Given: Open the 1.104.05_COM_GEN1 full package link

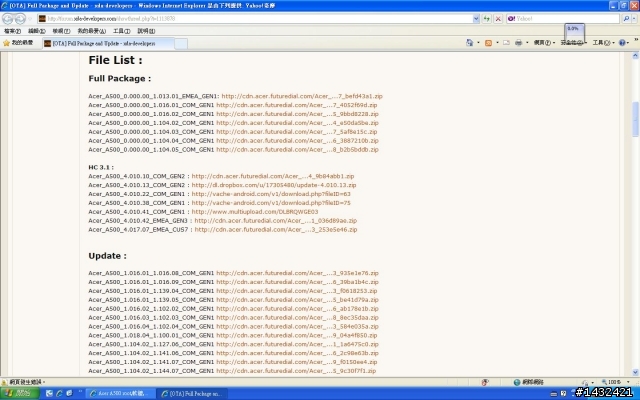Looking at the screenshot, I should pyautogui.click(x=297, y=150).
